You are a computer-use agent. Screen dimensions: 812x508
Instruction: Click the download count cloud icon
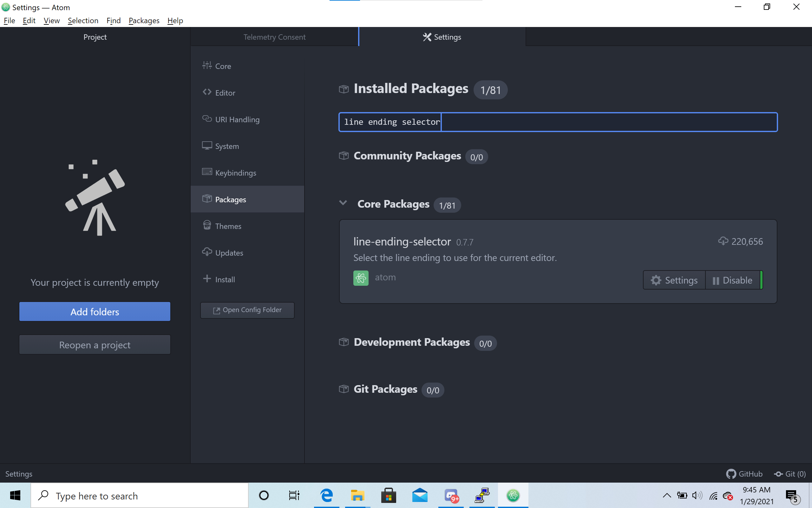(x=723, y=241)
